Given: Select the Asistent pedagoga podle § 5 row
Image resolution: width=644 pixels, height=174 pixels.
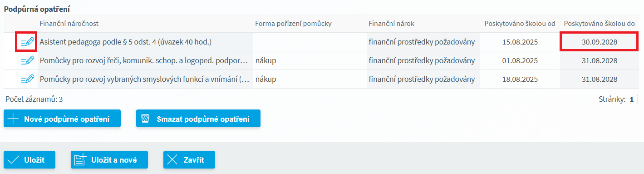Looking at the screenshot, I should point(322,42).
